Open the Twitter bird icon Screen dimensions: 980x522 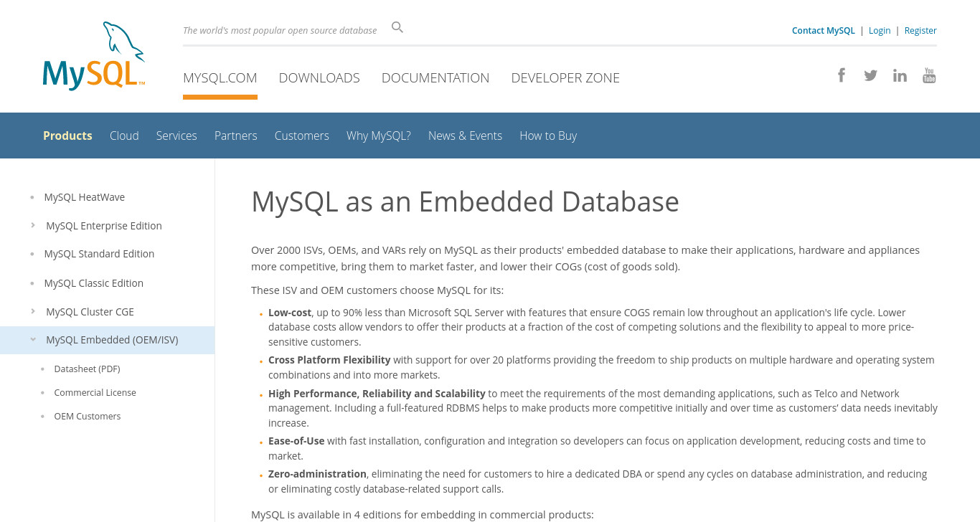click(870, 75)
